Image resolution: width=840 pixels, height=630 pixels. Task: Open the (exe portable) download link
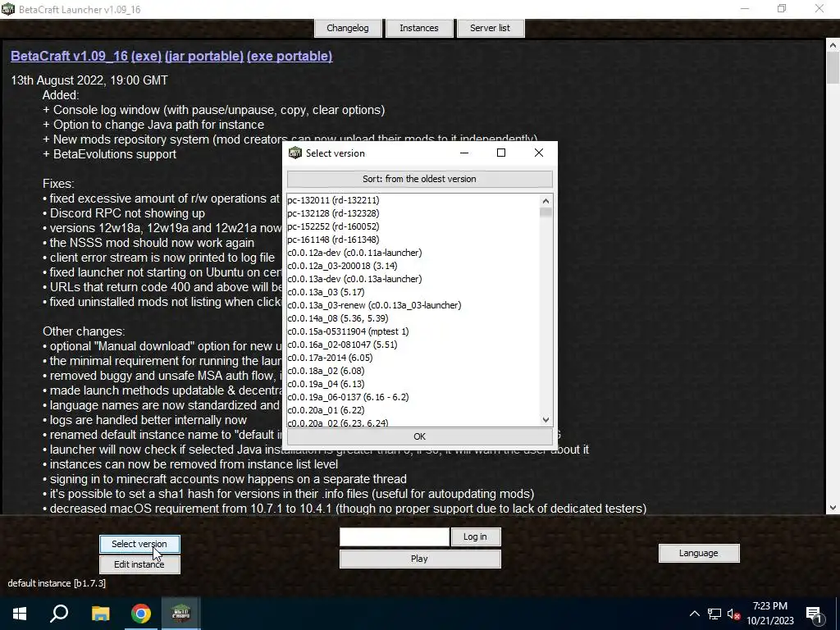tap(290, 57)
